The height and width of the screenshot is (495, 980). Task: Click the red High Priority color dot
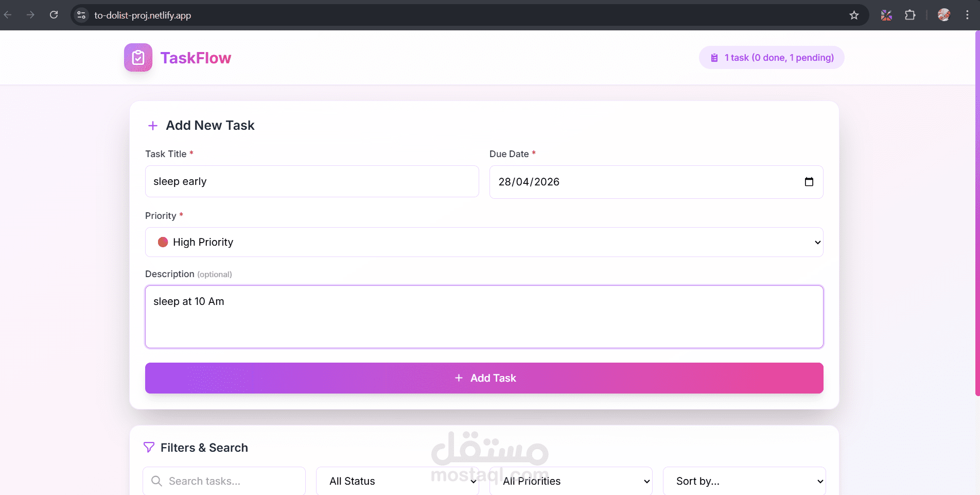tap(162, 242)
